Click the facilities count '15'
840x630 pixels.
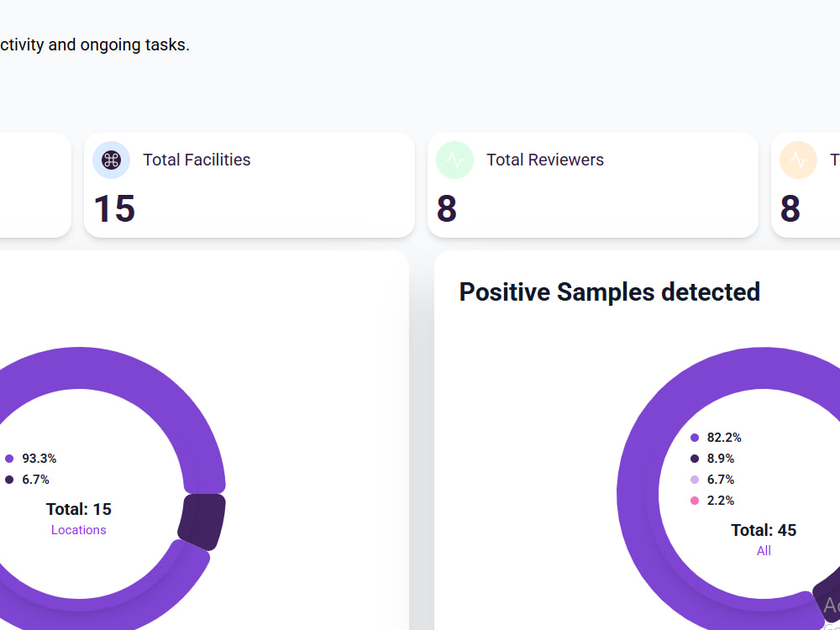point(114,208)
